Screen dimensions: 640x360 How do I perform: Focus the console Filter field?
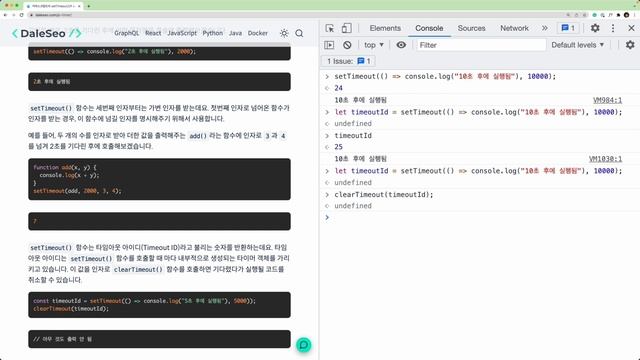[x=480, y=45]
